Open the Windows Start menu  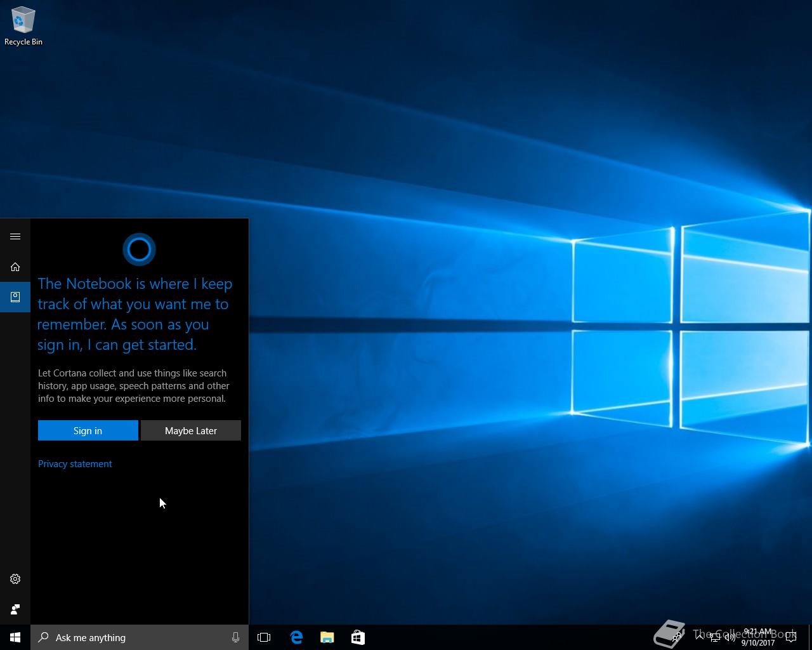pos(15,637)
